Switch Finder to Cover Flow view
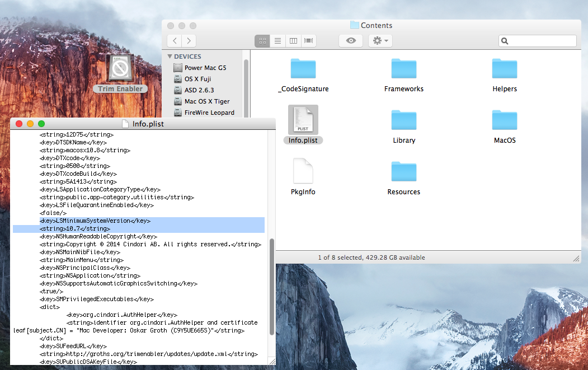The width and height of the screenshot is (588, 370). (309, 40)
